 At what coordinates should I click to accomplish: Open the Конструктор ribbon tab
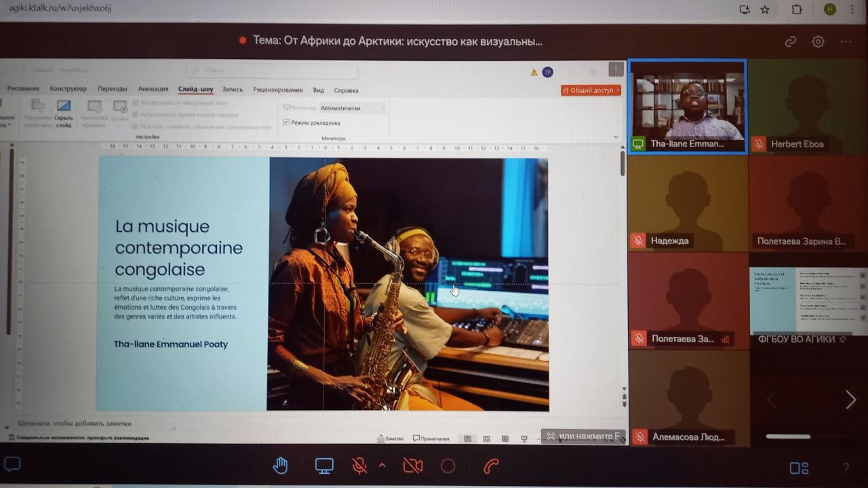pos(68,89)
